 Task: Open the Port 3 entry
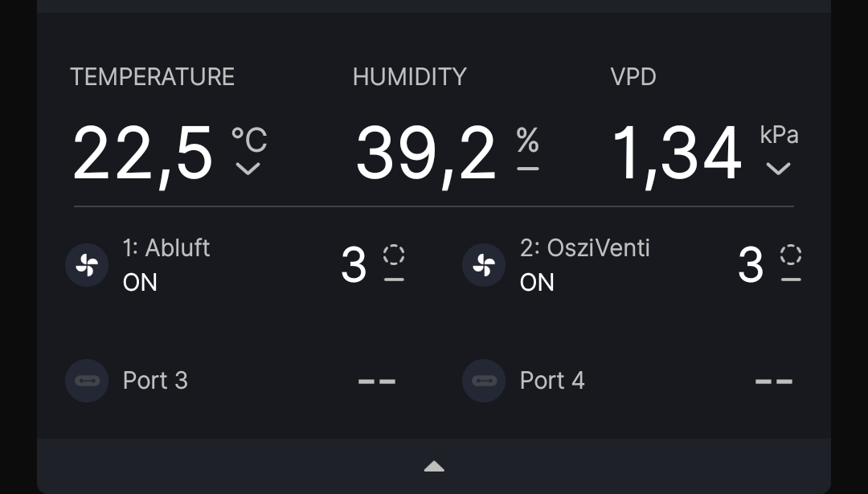pos(155,380)
